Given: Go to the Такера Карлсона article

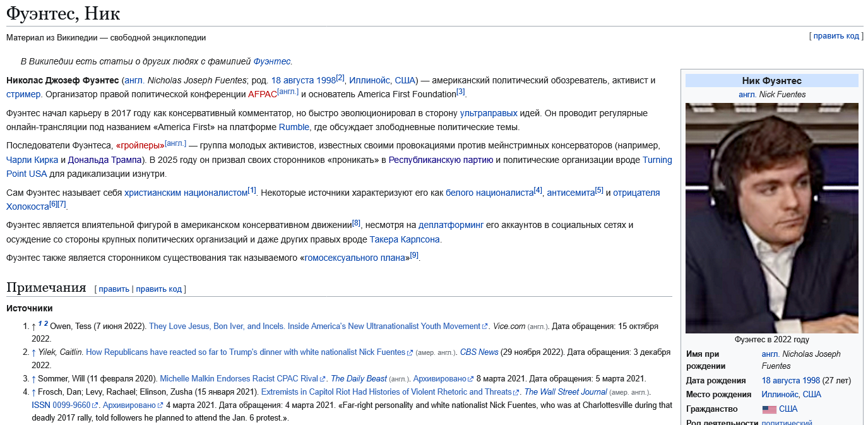Looking at the screenshot, I should tap(405, 239).
